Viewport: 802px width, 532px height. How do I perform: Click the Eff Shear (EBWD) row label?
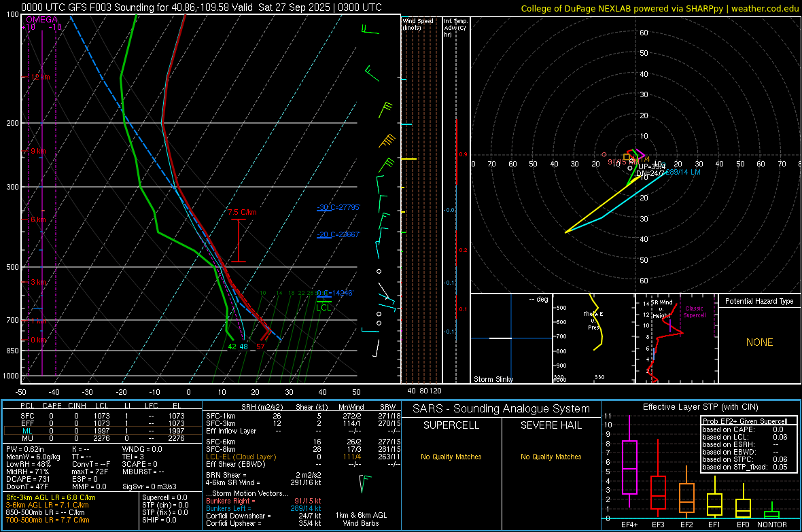click(235, 464)
